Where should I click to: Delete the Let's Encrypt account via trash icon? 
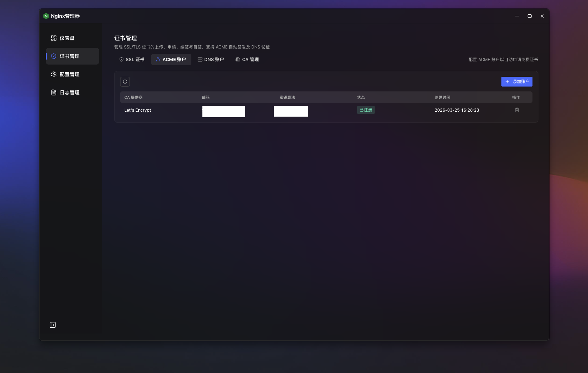517,110
